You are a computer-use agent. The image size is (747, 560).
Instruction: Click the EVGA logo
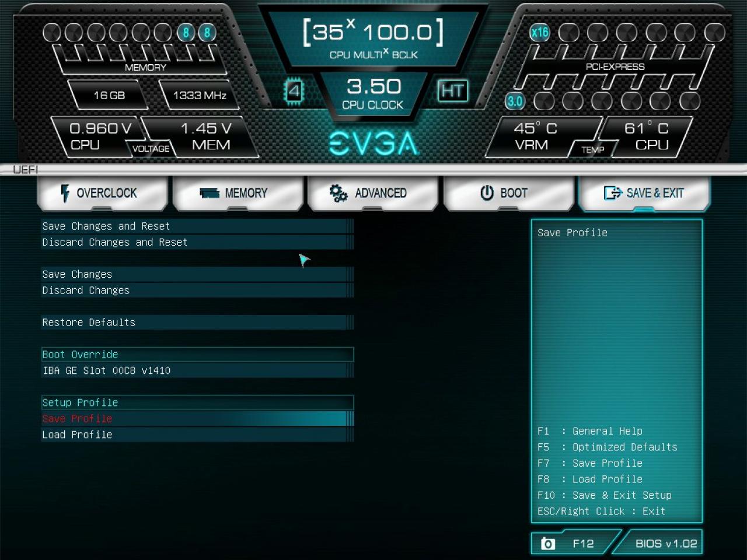pyautogui.click(x=373, y=143)
